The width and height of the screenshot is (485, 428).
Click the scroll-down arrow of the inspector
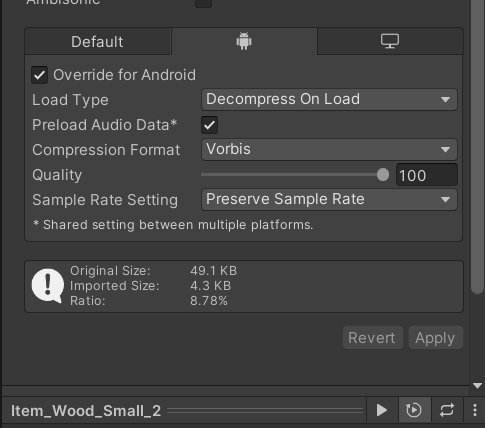point(477,386)
